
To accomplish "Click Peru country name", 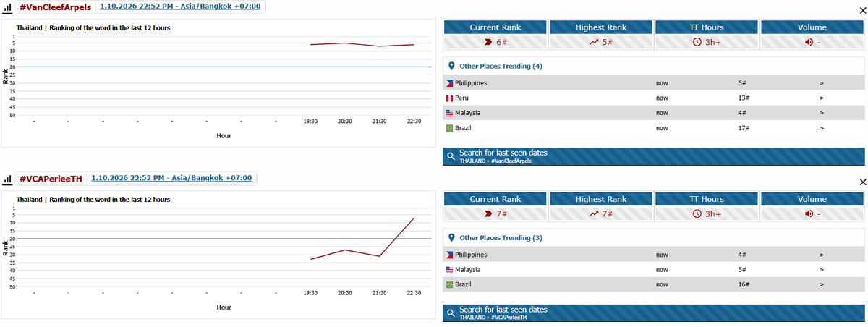I will click(462, 98).
